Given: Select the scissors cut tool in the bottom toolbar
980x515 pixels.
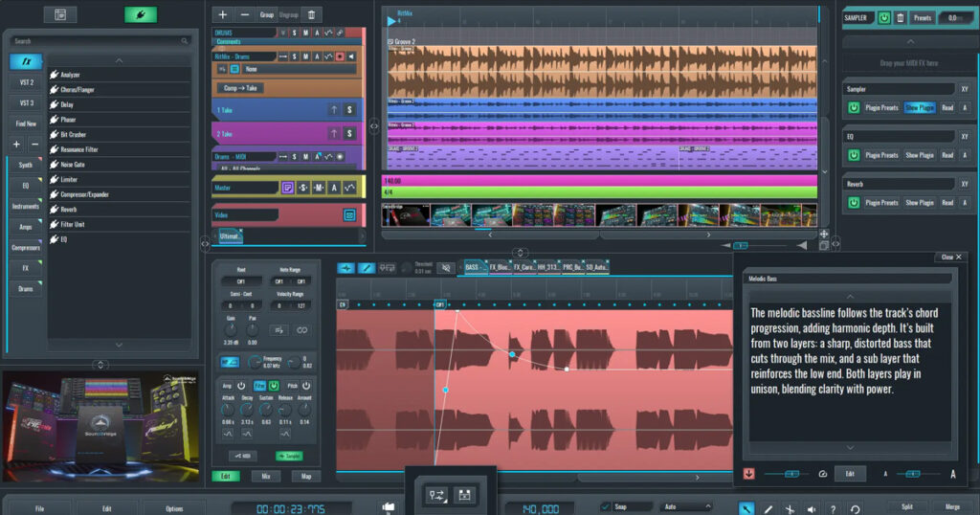Looking at the screenshot, I should point(790,508).
